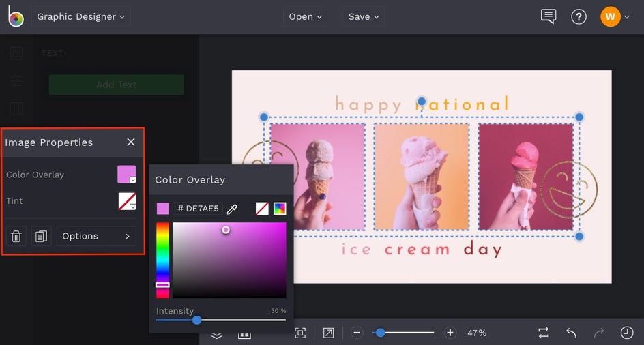Click the 47 % zoom value
This screenshot has height=345, width=644.
point(477,333)
